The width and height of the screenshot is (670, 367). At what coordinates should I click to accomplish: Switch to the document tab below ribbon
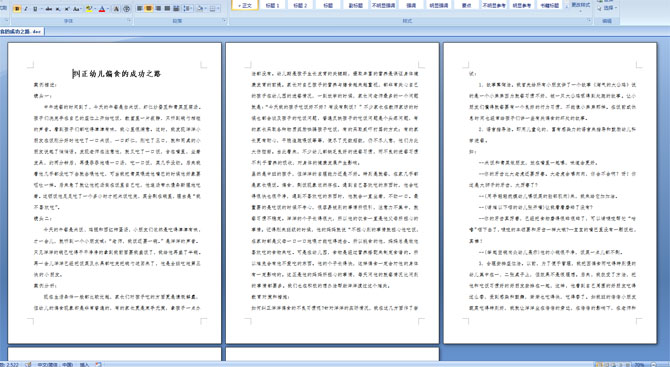coord(21,31)
